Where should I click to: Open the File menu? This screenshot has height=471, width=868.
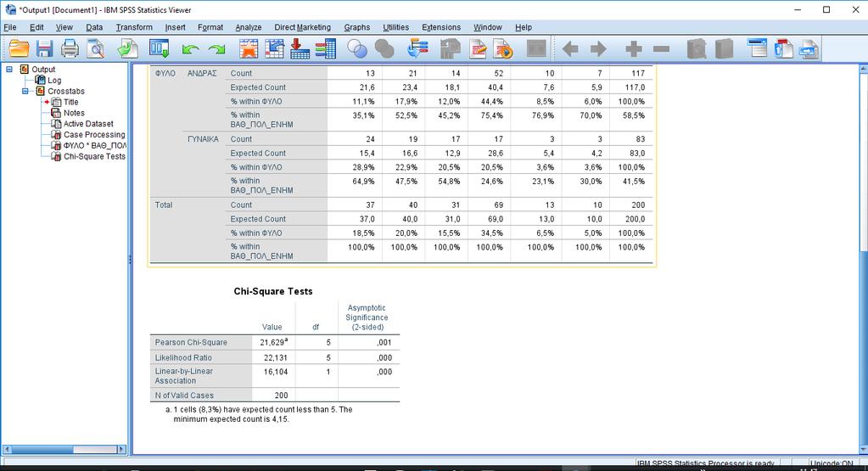tap(10, 27)
